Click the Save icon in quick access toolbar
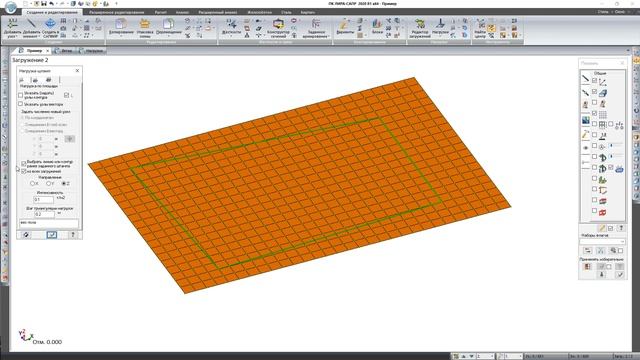 click(44, 4)
